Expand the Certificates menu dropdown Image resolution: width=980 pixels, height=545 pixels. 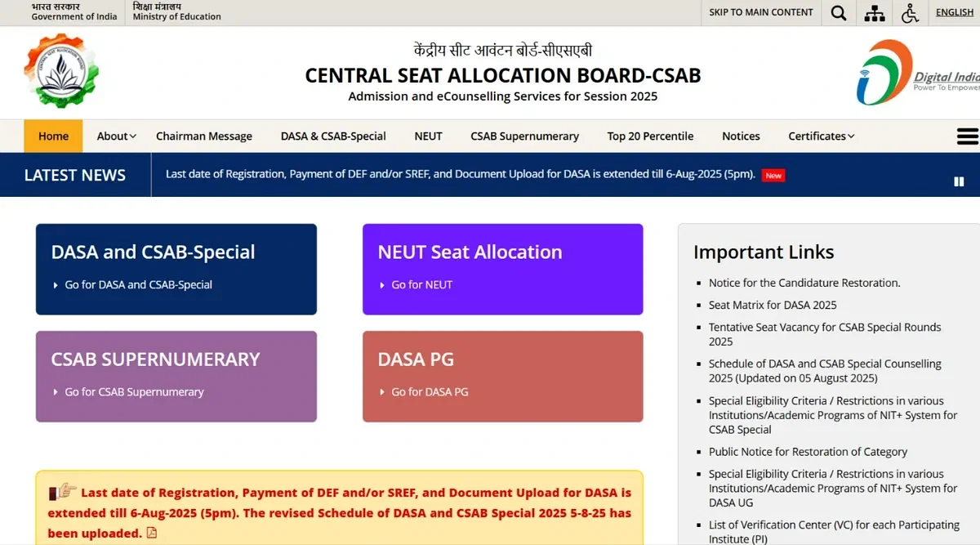click(x=821, y=136)
